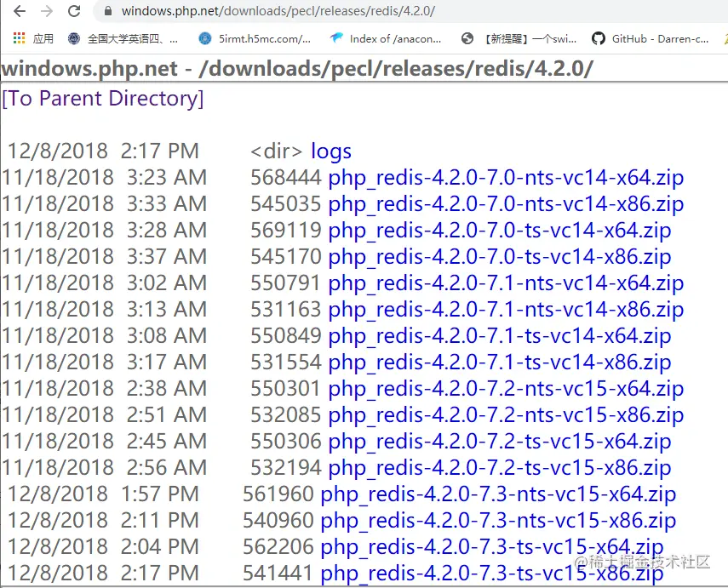
Task: Click the timestamp 11/18/2018 2:38 AM
Action: 105,388
